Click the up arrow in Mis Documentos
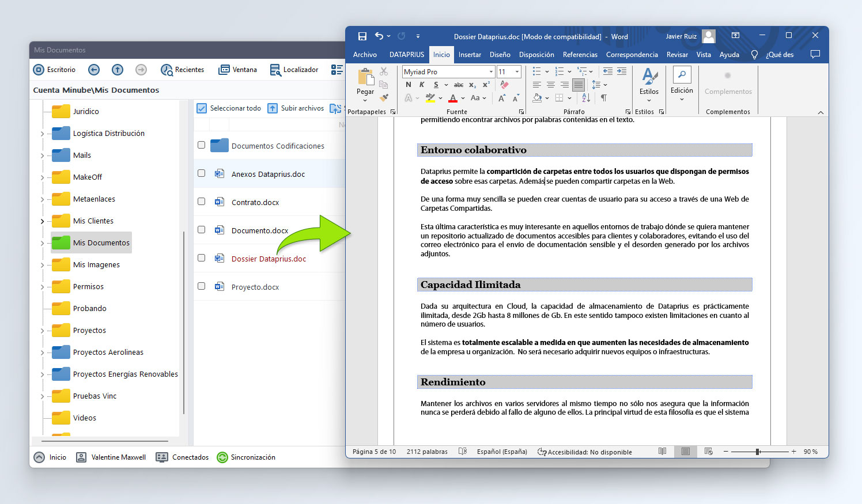The width and height of the screenshot is (862, 504). pos(118,70)
